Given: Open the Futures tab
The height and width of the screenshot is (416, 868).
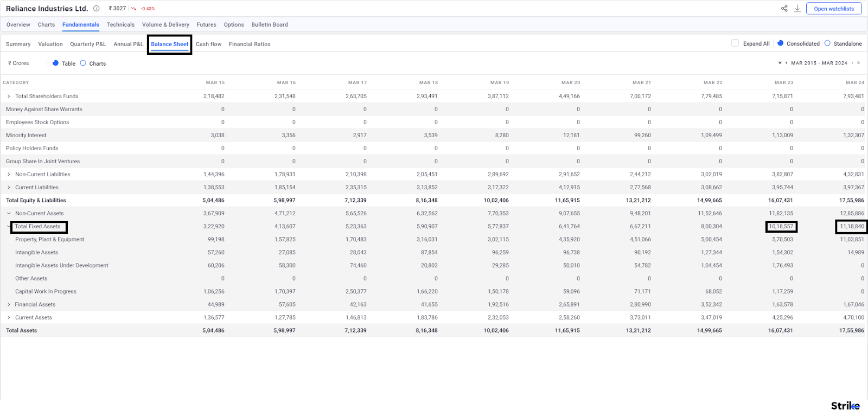Looking at the screenshot, I should 206,24.
